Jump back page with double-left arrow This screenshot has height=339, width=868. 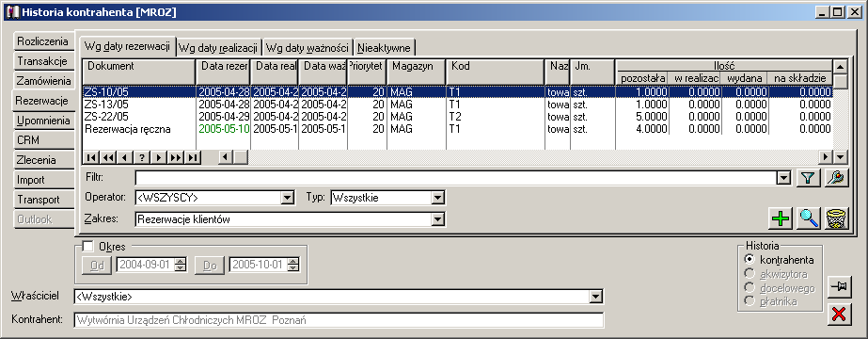pyautogui.click(x=108, y=157)
